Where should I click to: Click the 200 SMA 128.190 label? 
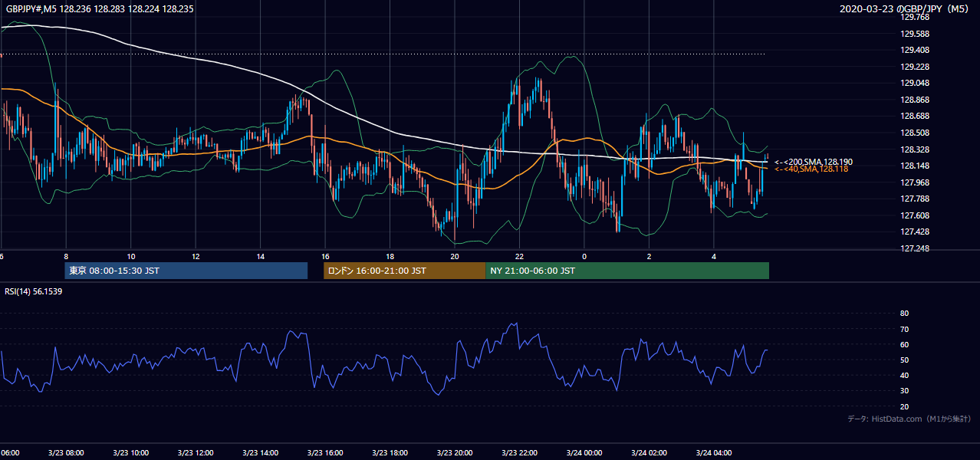pos(813,162)
